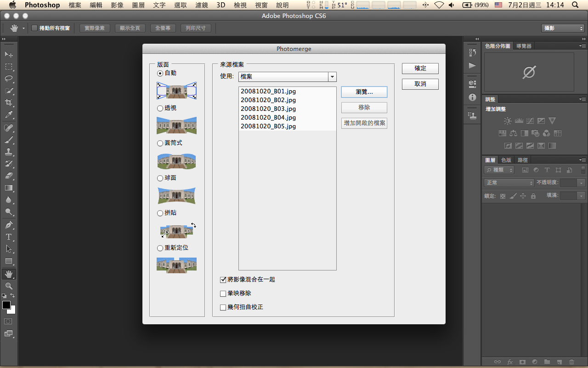
Task: Switch to the 導覽器 tab
Action: (524, 46)
